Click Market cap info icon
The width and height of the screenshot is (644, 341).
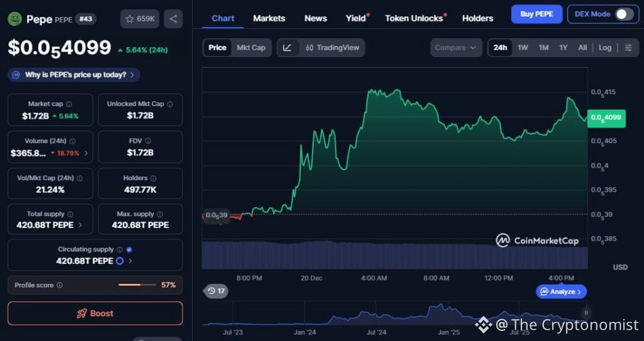[x=69, y=104]
